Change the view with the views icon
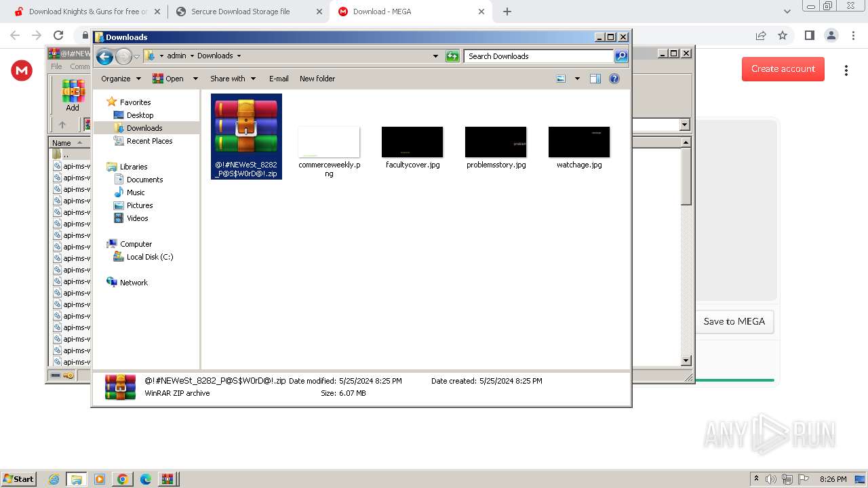This screenshot has height=488, width=868. 561,79
